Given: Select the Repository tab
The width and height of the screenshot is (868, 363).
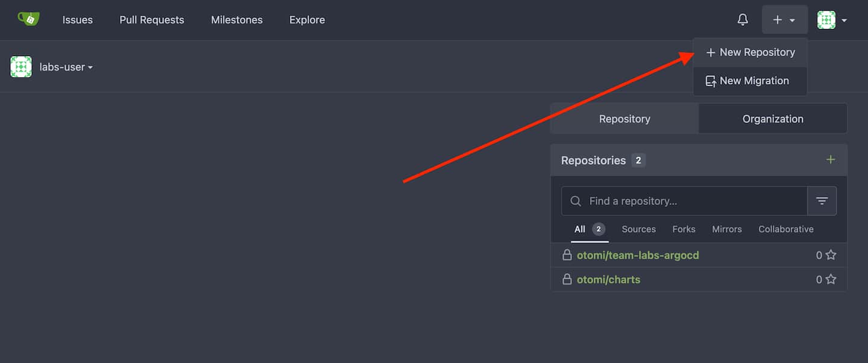Looking at the screenshot, I should (624, 119).
